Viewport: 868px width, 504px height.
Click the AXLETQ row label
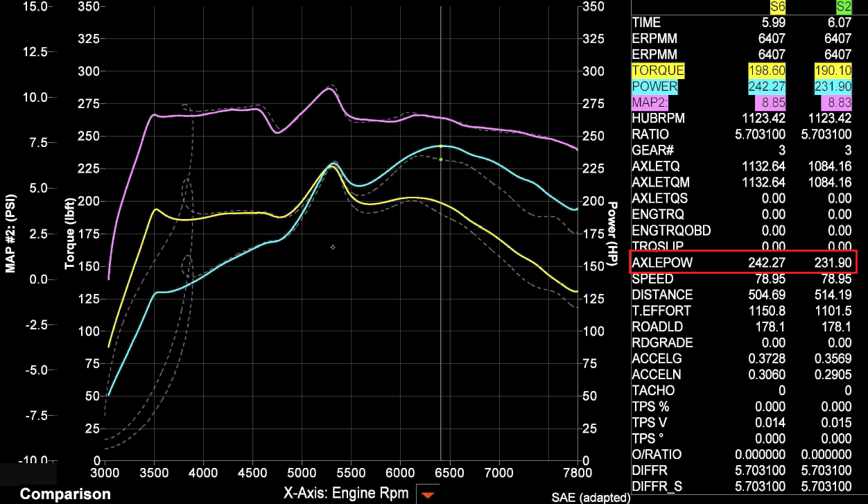pyautogui.click(x=656, y=166)
